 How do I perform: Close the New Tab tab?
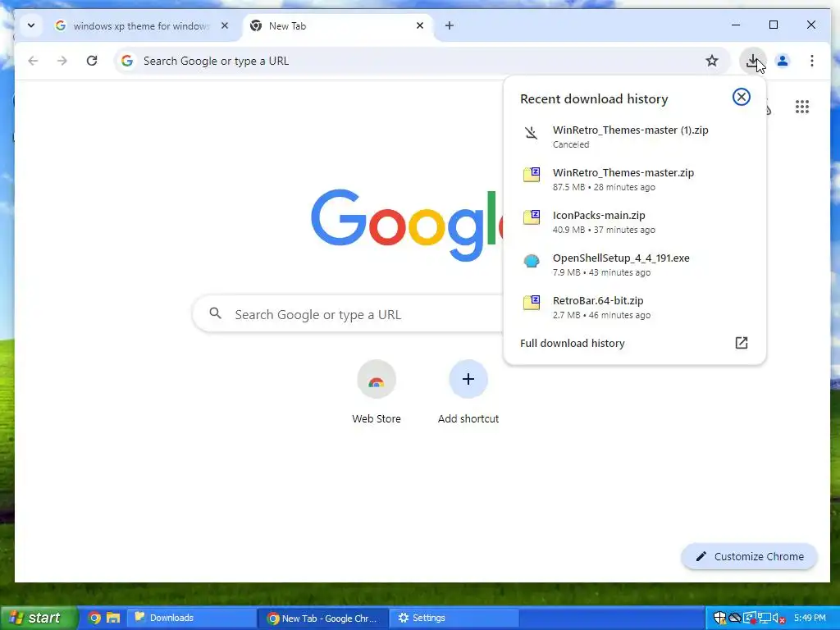[420, 25]
